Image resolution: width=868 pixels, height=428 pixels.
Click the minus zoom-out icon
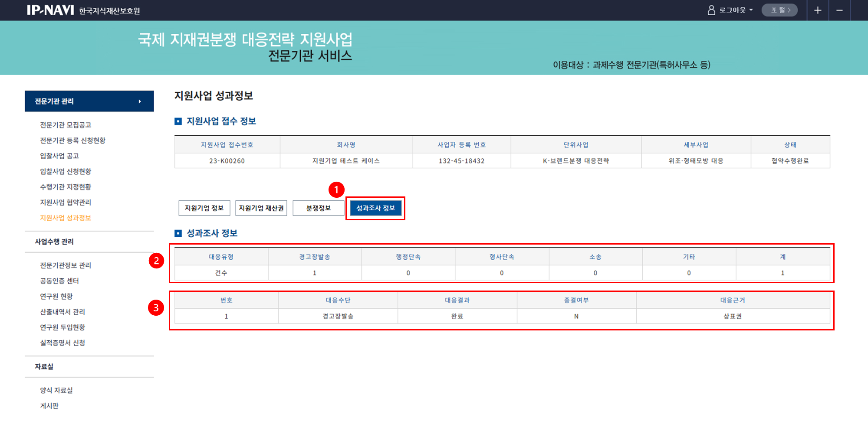tap(839, 10)
